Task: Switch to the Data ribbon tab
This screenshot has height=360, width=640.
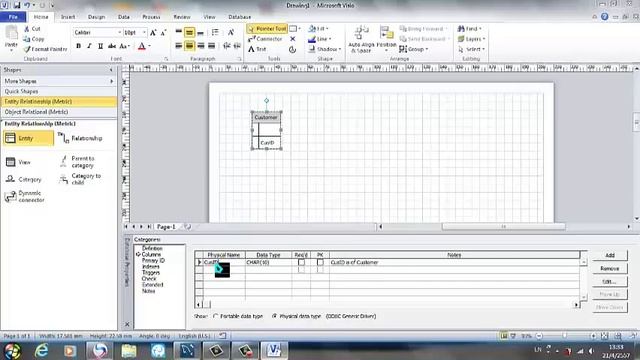Action: tap(124, 17)
